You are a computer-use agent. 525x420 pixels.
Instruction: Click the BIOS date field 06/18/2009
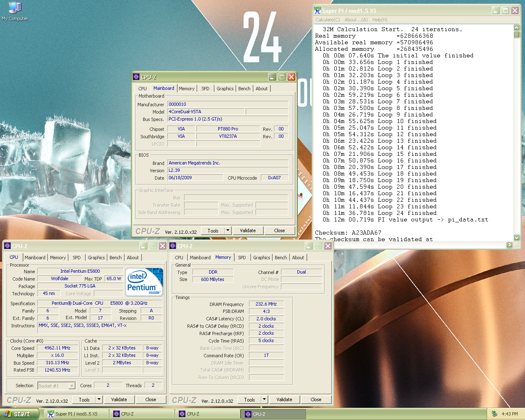pyautogui.click(x=195, y=178)
